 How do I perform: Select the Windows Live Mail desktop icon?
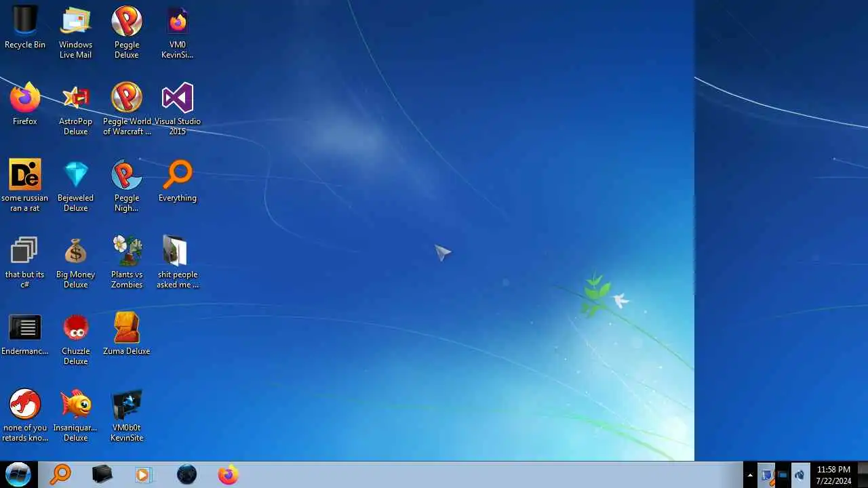75,33
